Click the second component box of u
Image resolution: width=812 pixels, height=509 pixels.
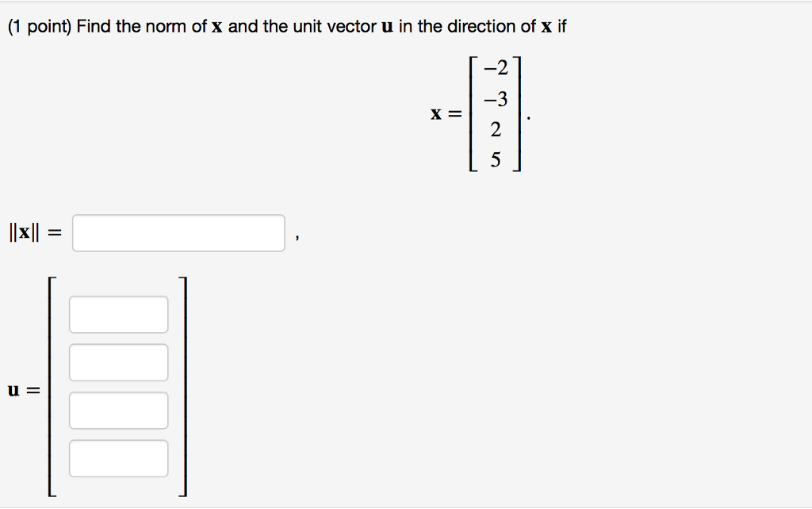[118, 362]
